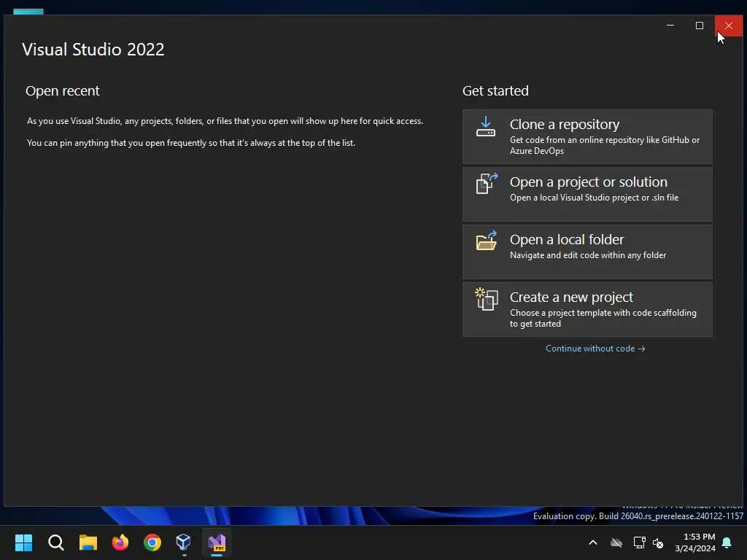Open VirtualBox cube icon in taskbar
The image size is (747, 560).
[x=183, y=542]
